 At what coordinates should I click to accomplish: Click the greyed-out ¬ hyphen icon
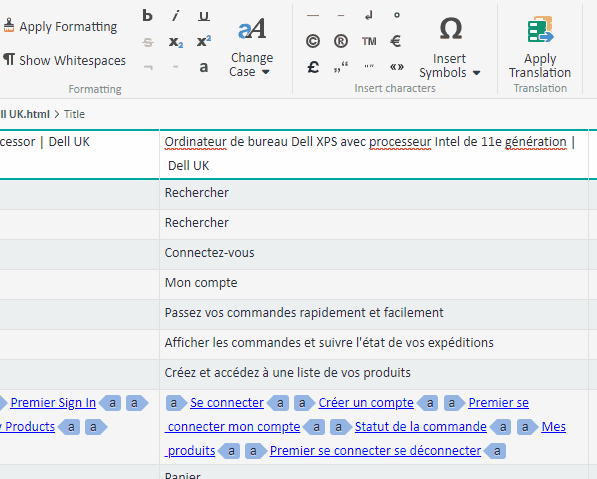pyautogui.click(x=148, y=67)
